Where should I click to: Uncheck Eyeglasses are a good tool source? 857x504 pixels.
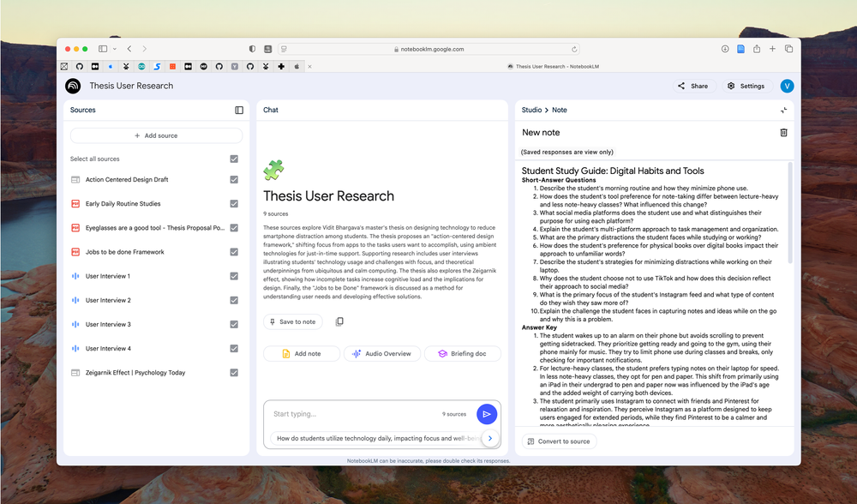(x=234, y=228)
